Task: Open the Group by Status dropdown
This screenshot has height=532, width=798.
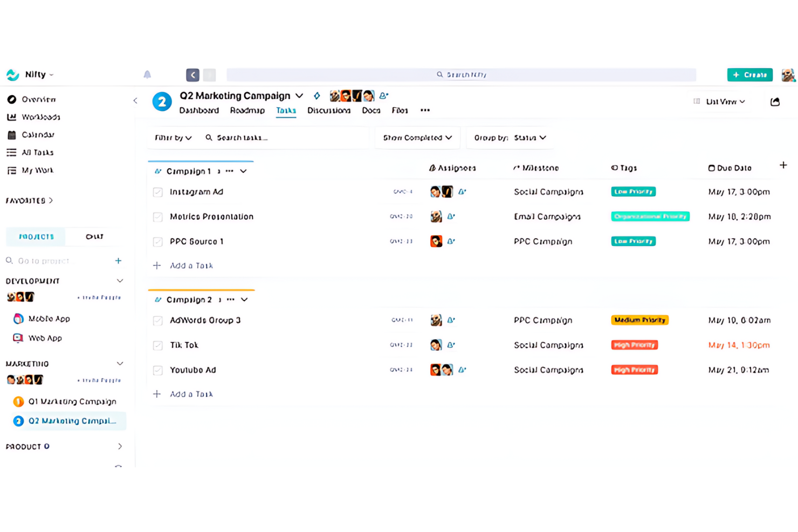Action: coord(510,138)
